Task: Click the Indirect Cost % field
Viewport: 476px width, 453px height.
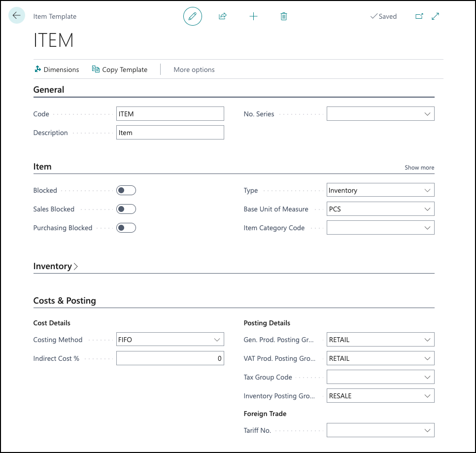Action: tap(170, 358)
